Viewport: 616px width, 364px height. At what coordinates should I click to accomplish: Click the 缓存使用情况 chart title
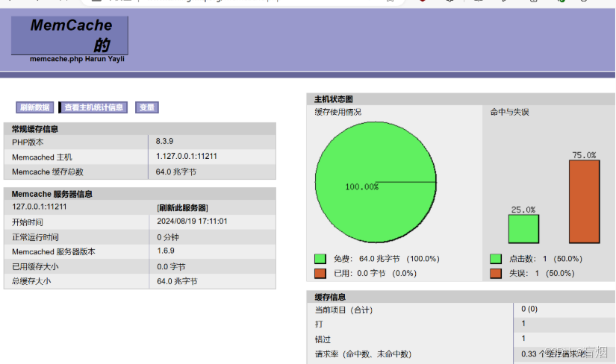[337, 113]
